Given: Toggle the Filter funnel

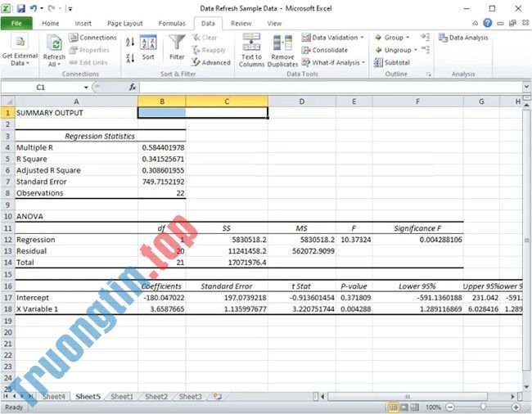Looking at the screenshot, I should 177,47.
